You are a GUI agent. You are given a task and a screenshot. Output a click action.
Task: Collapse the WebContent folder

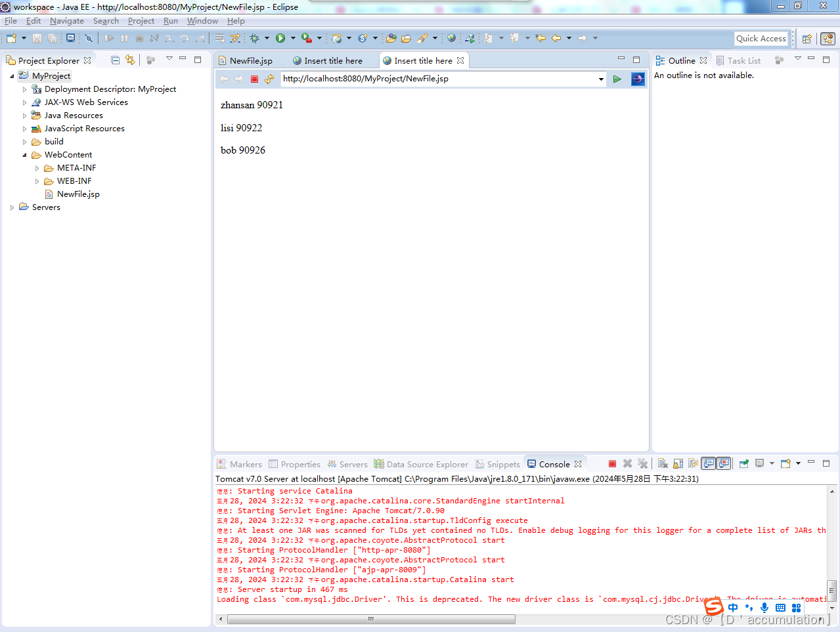[24, 154]
